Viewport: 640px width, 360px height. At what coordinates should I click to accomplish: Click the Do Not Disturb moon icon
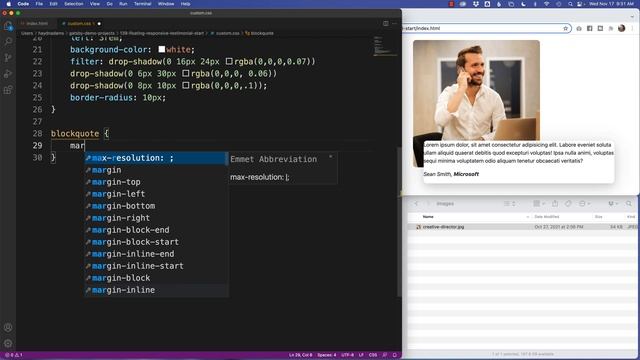(x=523, y=4)
